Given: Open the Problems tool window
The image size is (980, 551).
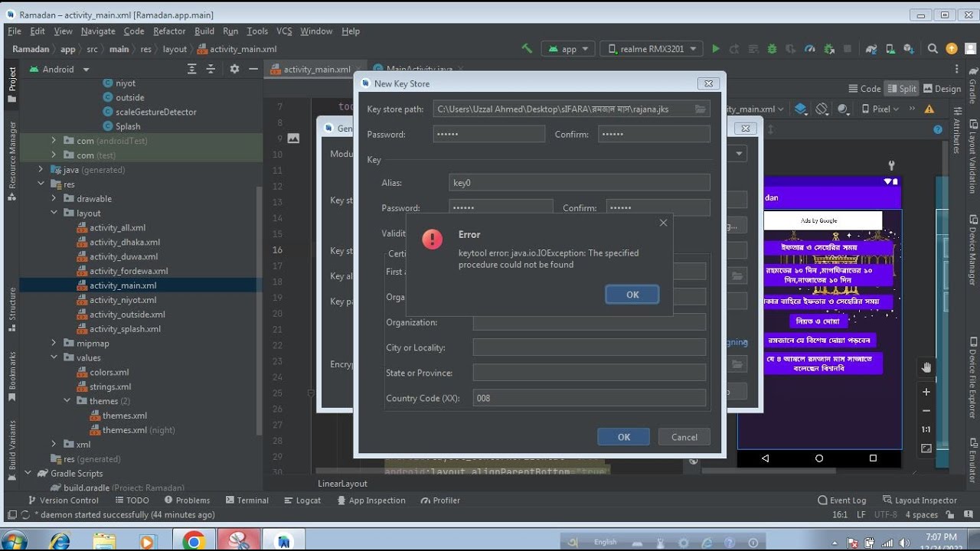Looking at the screenshot, I should pyautogui.click(x=187, y=500).
